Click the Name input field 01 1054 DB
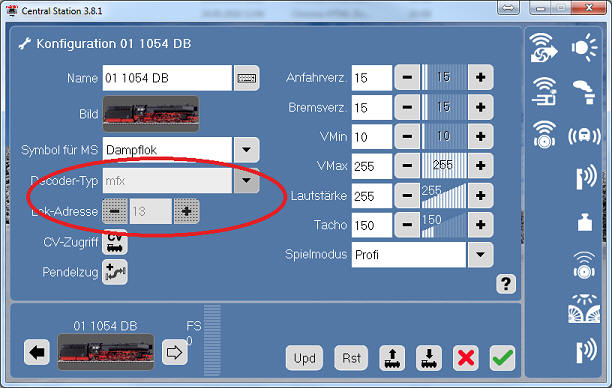This screenshot has width=612, height=388. (x=167, y=78)
